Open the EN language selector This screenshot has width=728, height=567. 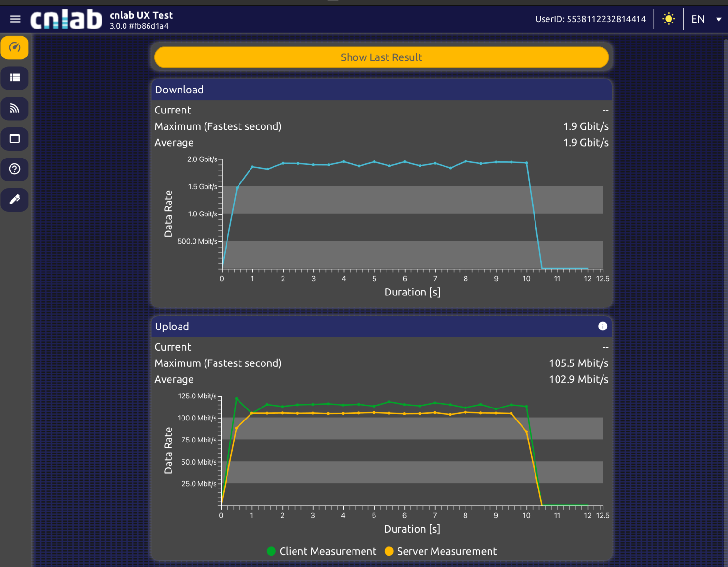(698, 19)
